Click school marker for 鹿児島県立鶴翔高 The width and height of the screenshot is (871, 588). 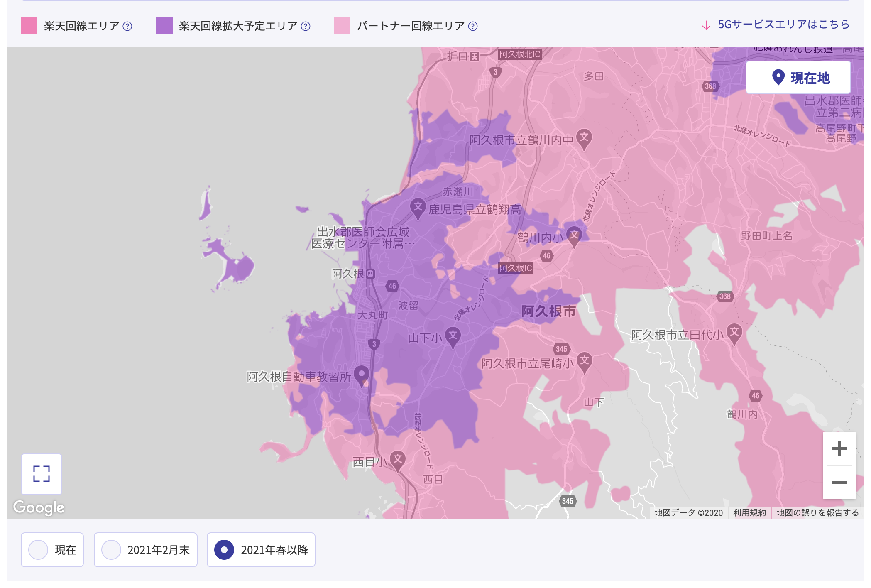418,208
